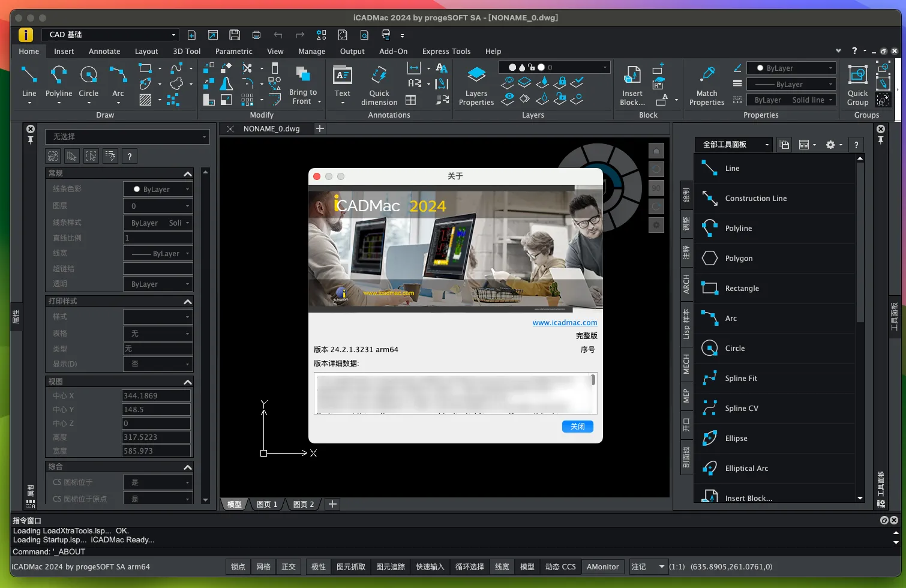Toggle 网格 grid in the status bar
This screenshot has width=906, height=588.
(x=263, y=567)
